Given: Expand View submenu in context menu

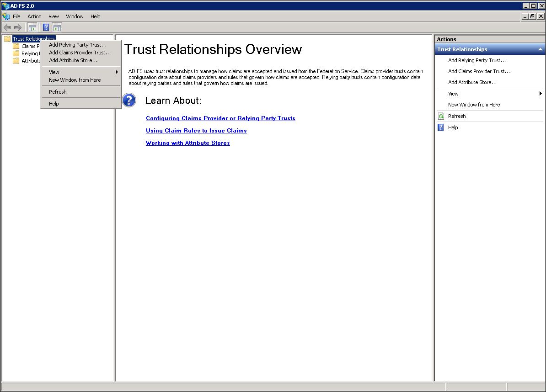Looking at the screenshot, I should point(81,72).
